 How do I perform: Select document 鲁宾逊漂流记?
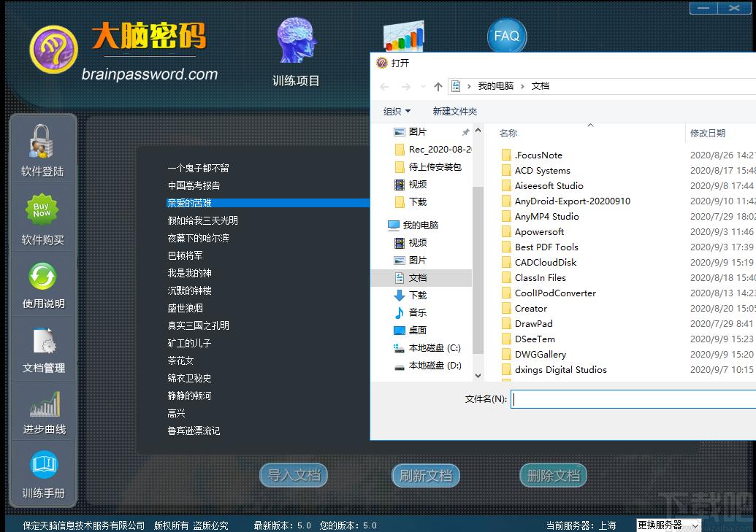(194, 431)
